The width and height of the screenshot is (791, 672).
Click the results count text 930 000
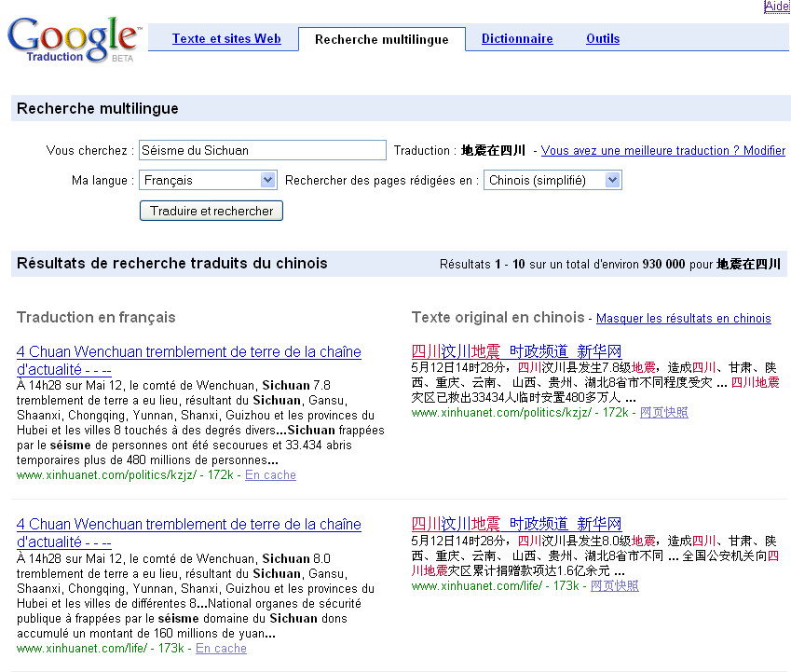click(664, 265)
